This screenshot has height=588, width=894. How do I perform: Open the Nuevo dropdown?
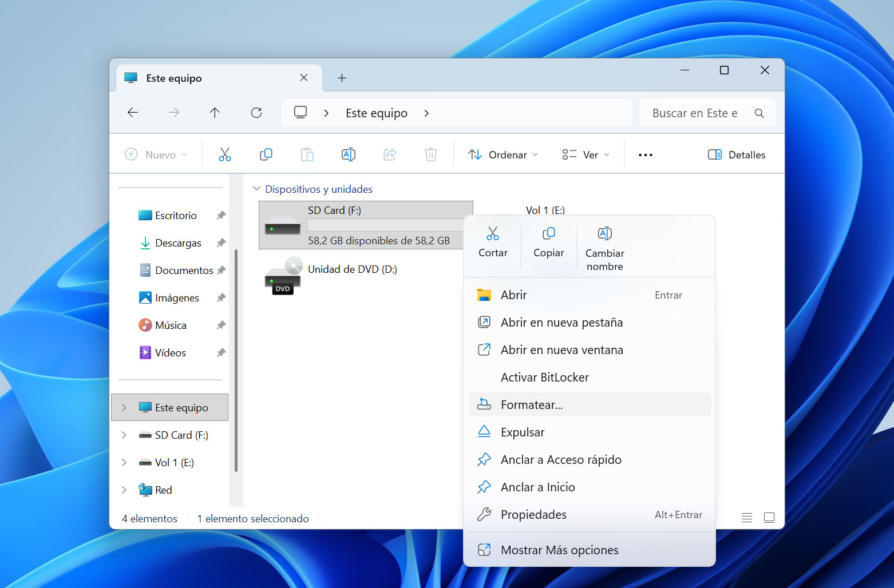click(156, 154)
